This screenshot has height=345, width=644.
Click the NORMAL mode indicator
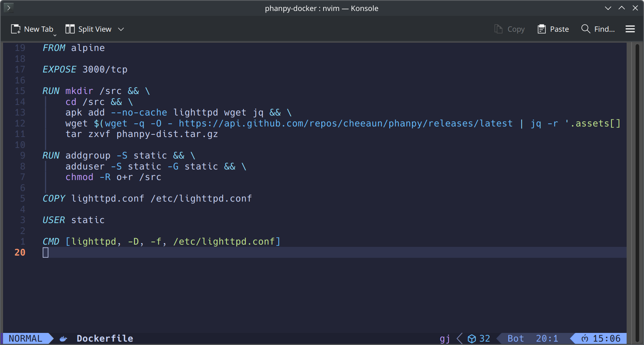(x=25, y=339)
